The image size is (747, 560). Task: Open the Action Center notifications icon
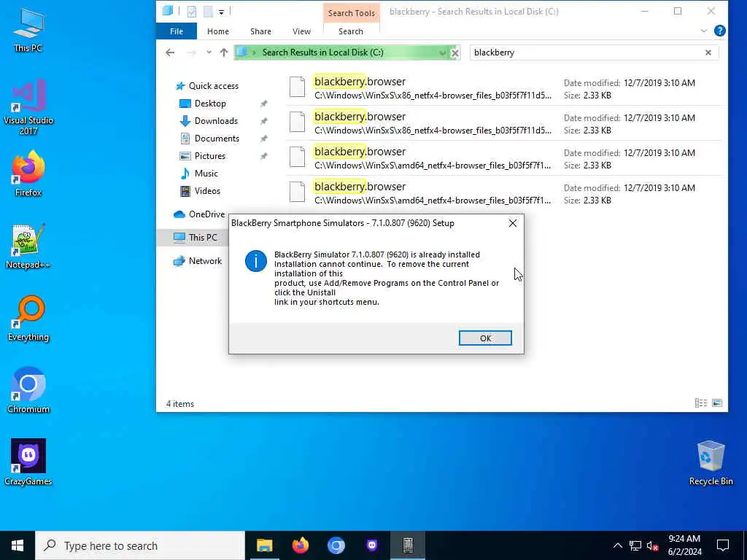723,545
